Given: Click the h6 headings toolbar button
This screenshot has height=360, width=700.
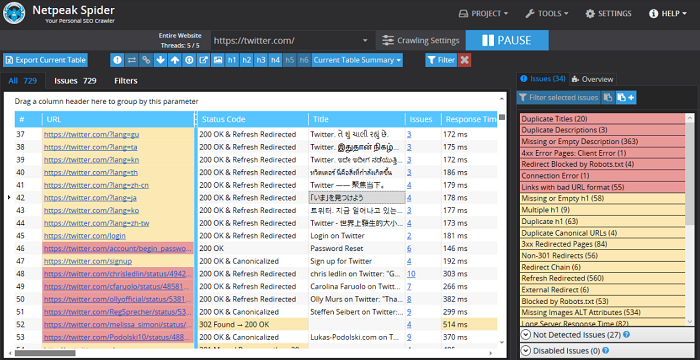Looking at the screenshot, I should [x=304, y=60].
